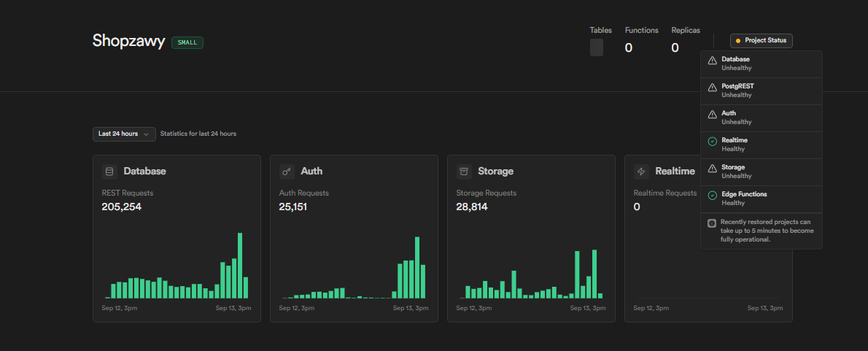Click the Tables count placeholder

(x=597, y=48)
